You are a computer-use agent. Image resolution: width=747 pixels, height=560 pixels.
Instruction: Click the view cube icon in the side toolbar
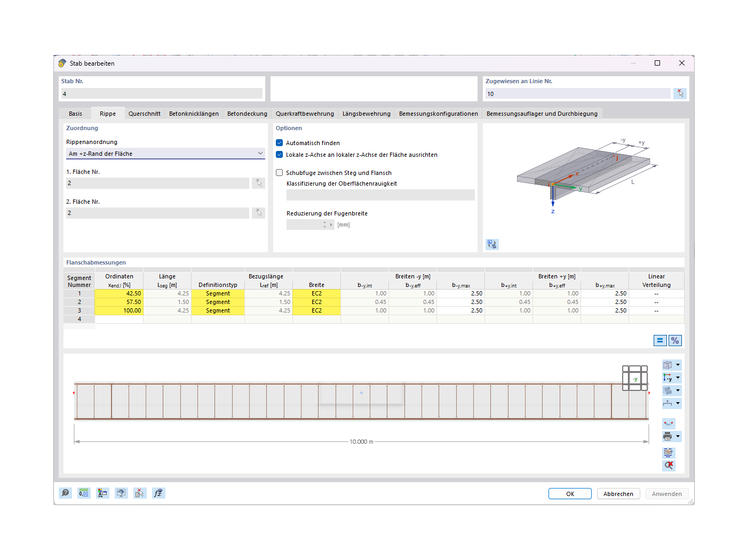(x=667, y=365)
